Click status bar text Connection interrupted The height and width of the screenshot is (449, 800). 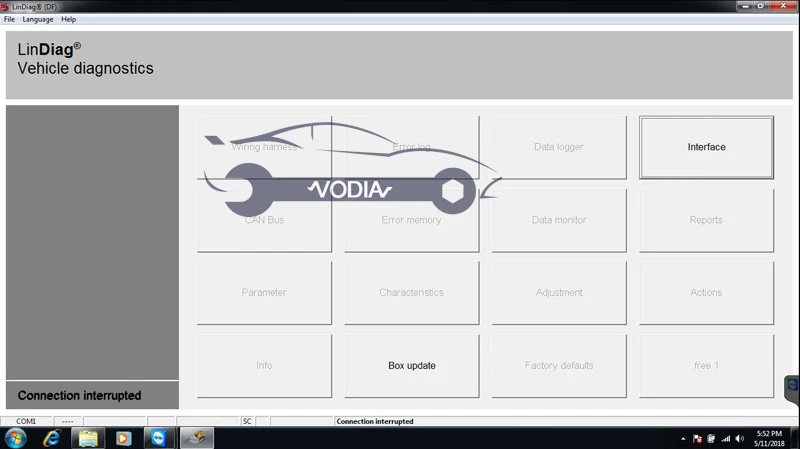[374, 421]
